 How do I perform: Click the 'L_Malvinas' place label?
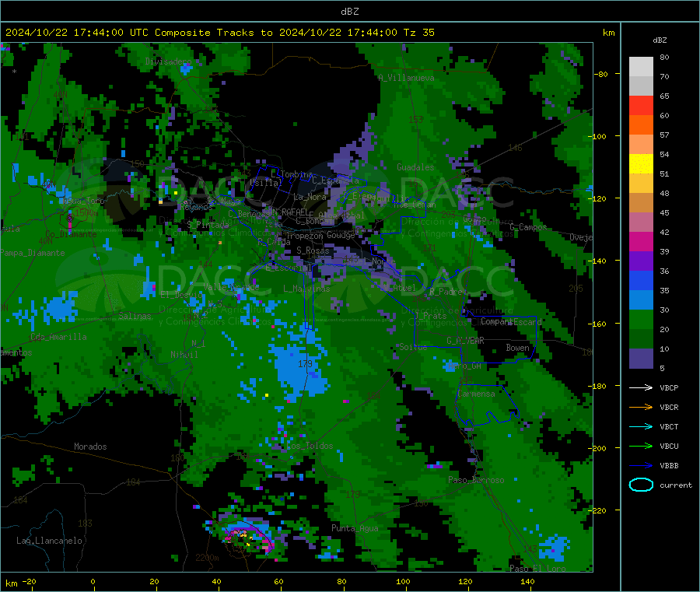tap(306, 289)
